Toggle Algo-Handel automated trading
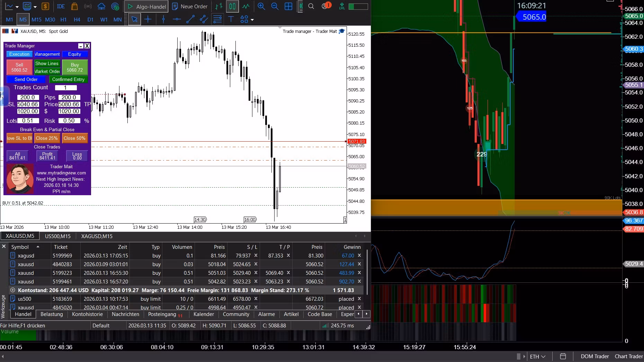Image resolution: width=644 pixels, height=362 pixels. pyautogui.click(x=146, y=6)
